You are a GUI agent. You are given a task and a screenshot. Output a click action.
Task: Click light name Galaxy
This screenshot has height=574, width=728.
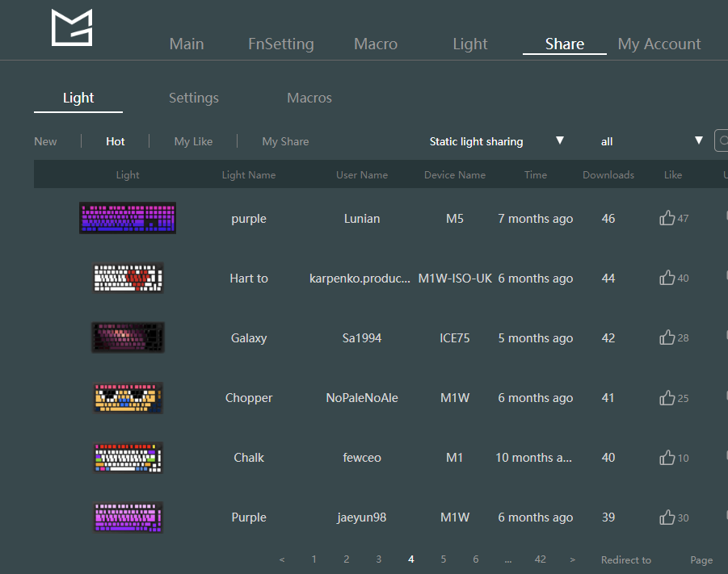[249, 338]
